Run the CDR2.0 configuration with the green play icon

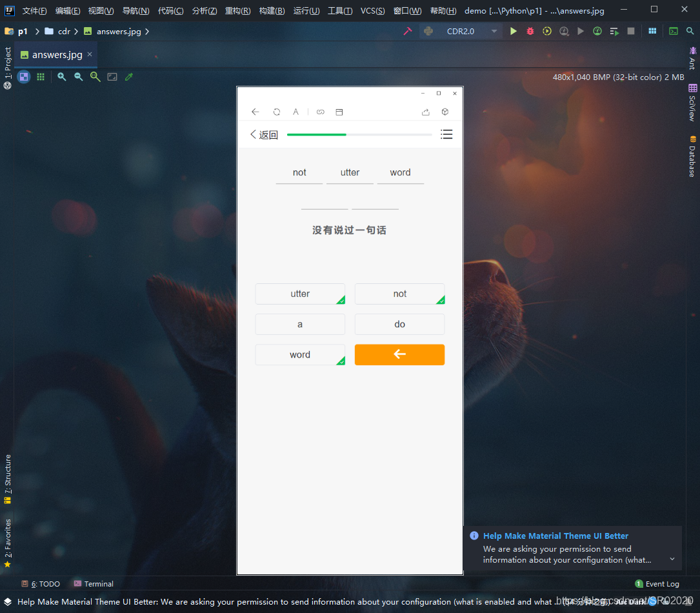click(x=513, y=30)
